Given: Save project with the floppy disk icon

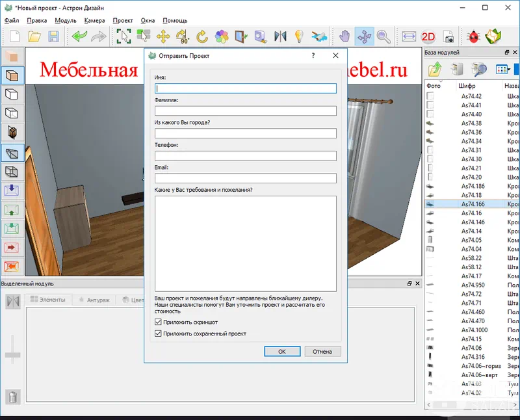Looking at the screenshot, I should click(x=54, y=36).
